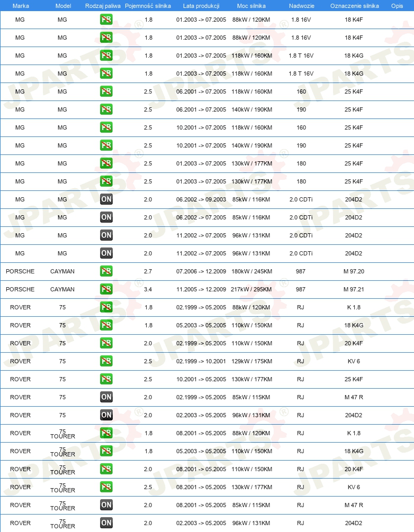
Task: Click the Oznaczenie silnika column header
Action: [x=355, y=6]
